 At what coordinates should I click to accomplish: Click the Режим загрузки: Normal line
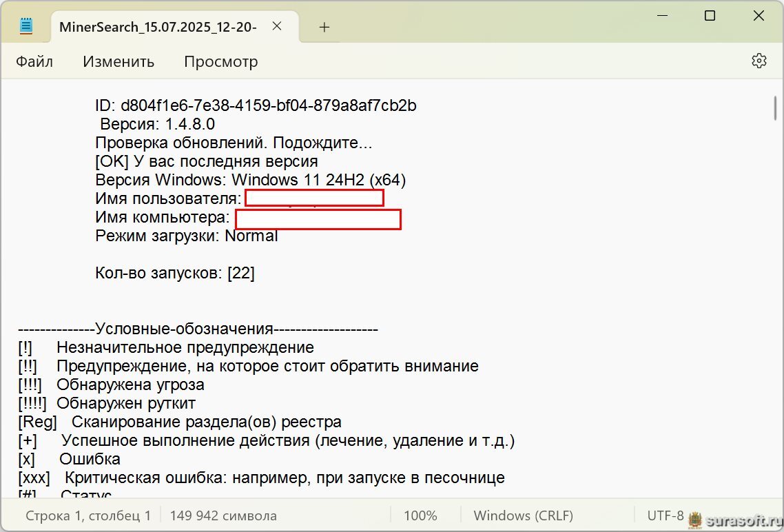pos(187,236)
